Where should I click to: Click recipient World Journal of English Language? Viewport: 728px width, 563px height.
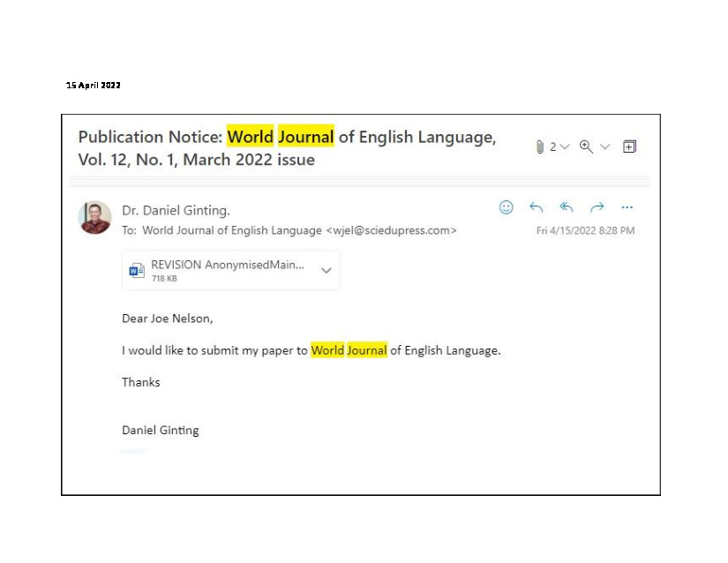[x=299, y=230]
